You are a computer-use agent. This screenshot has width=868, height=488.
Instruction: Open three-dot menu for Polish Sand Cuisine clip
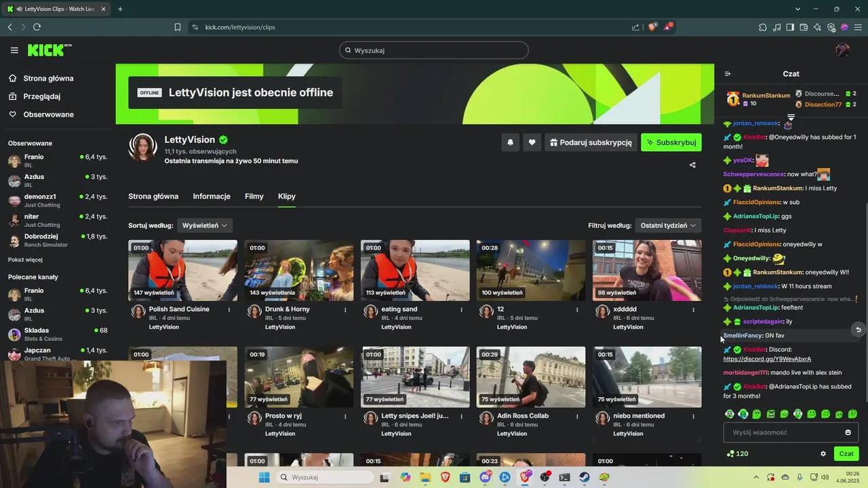pyautogui.click(x=229, y=310)
